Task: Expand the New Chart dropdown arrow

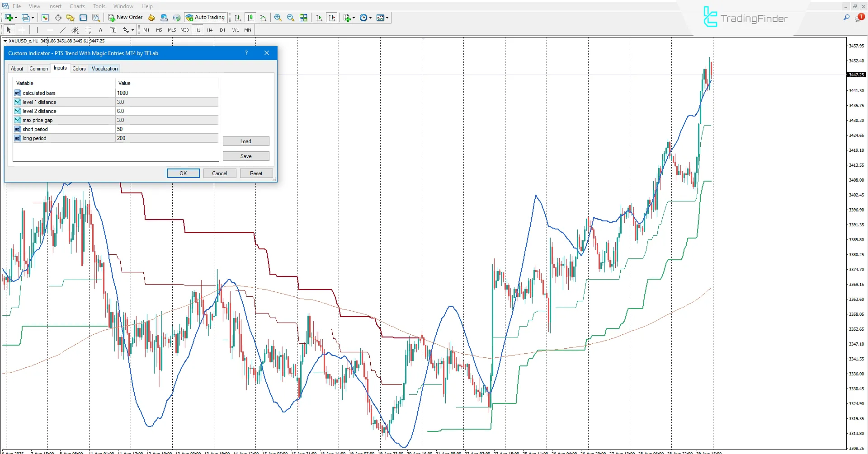Action: (x=16, y=18)
